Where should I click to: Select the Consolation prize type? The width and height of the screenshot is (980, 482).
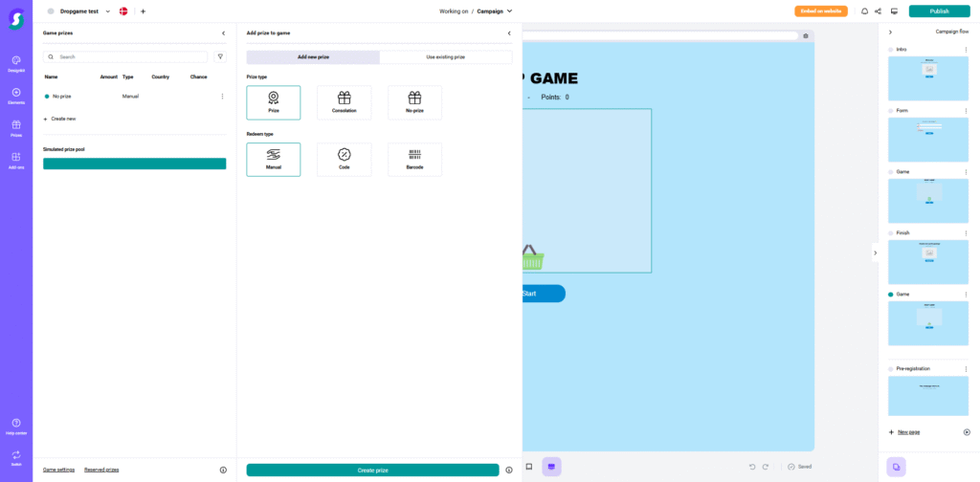(x=344, y=102)
